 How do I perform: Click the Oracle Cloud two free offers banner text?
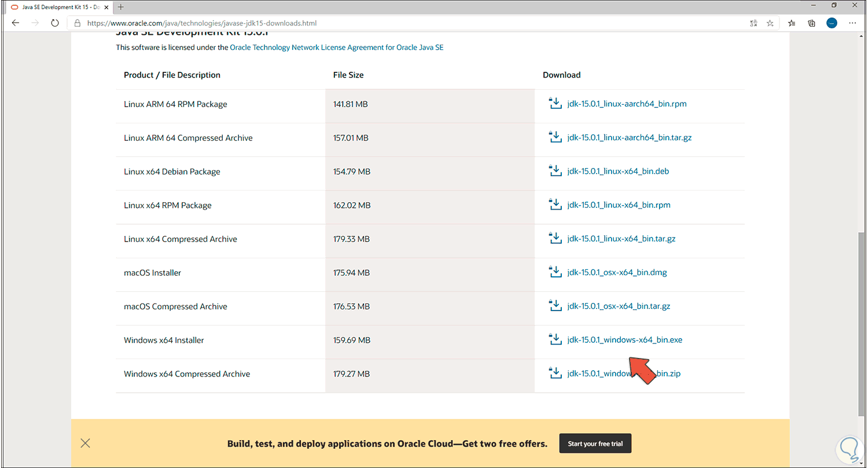click(x=387, y=444)
